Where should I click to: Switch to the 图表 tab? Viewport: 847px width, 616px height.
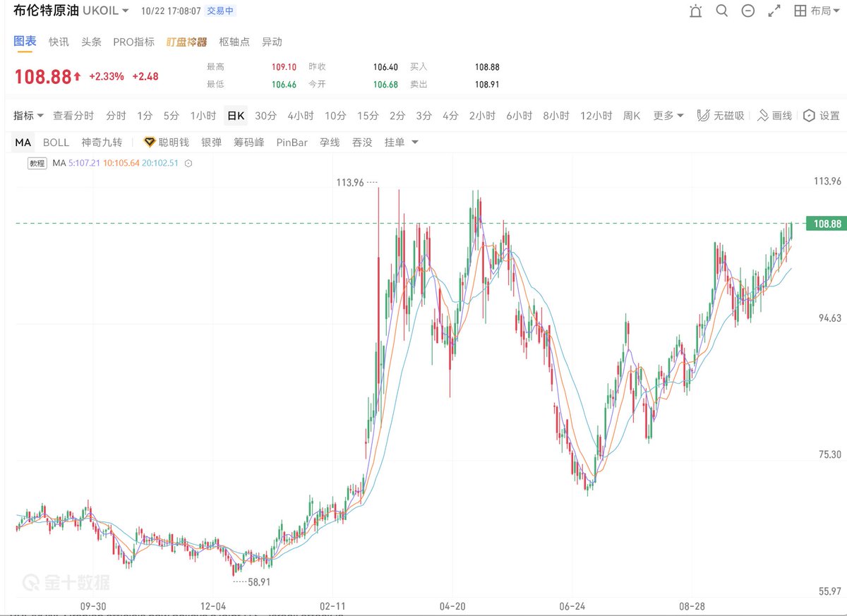25,41
